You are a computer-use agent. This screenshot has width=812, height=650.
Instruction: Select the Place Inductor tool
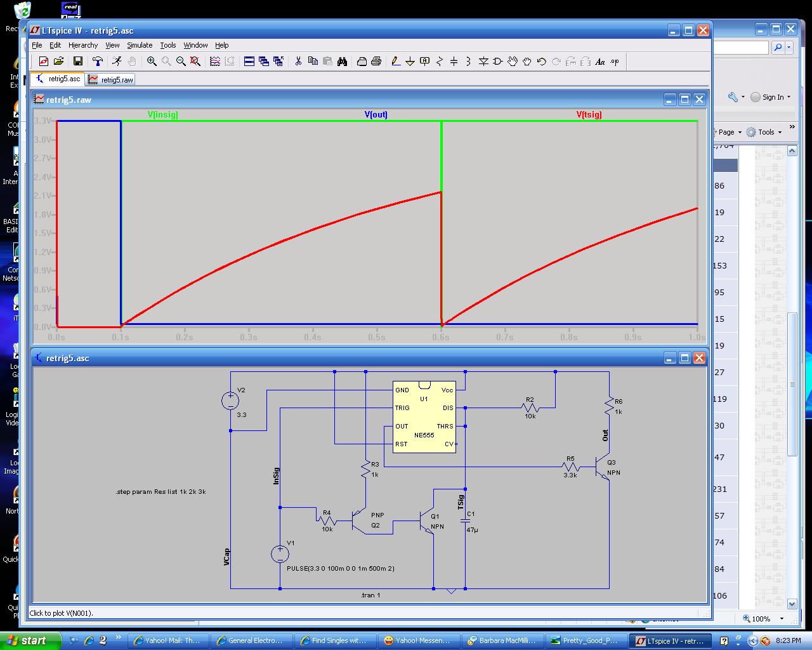click(468, 62)
